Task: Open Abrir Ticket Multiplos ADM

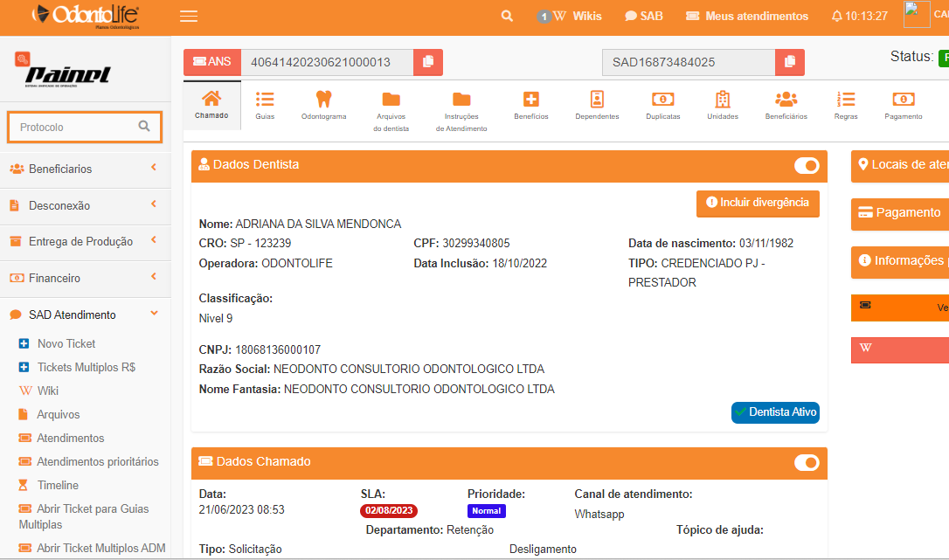Action: tap(92, 549)
